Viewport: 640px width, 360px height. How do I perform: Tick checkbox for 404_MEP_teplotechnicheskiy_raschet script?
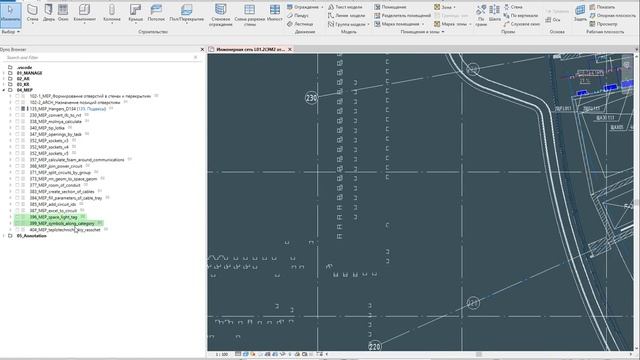click(18, 230)
